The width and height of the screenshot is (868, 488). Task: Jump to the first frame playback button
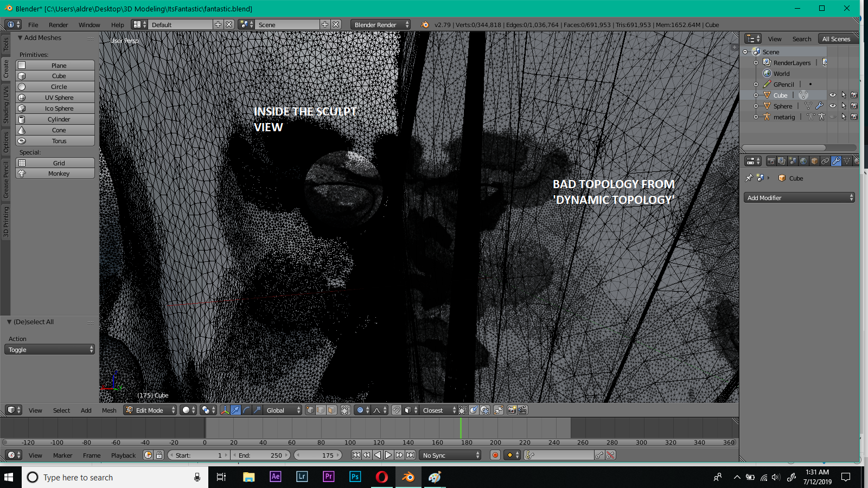click(x=356, y=455)
